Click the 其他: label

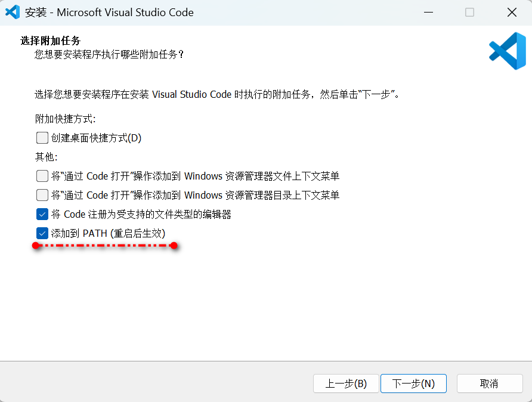46,157
